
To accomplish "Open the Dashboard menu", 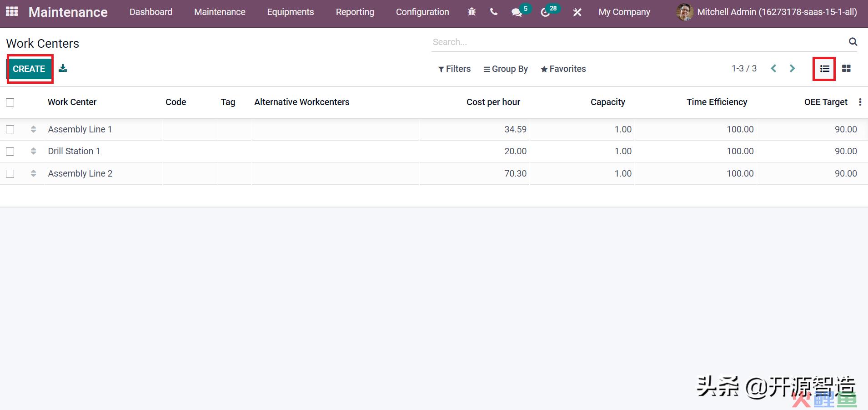I will click(151, 12).
